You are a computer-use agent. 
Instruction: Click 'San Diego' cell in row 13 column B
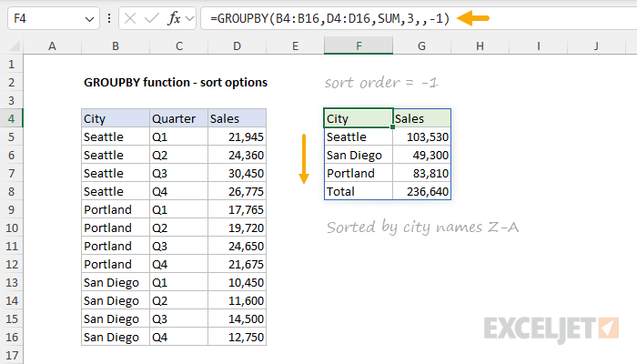point(116,282)
